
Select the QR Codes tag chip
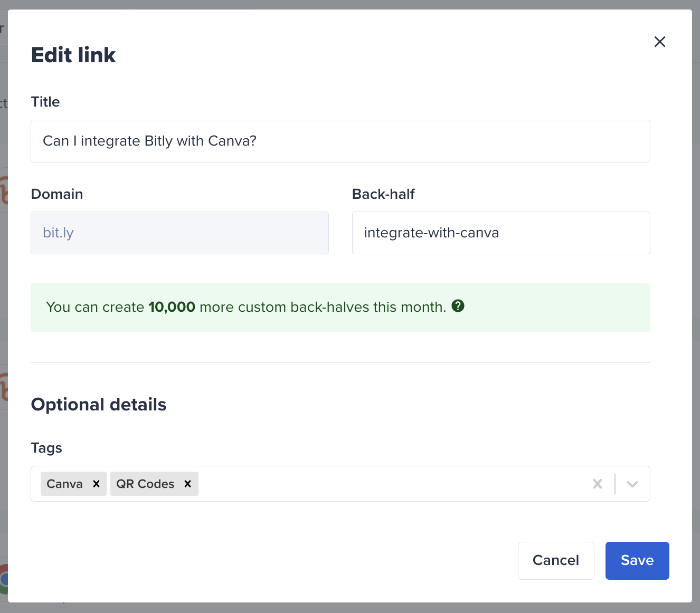click(145, 484)
